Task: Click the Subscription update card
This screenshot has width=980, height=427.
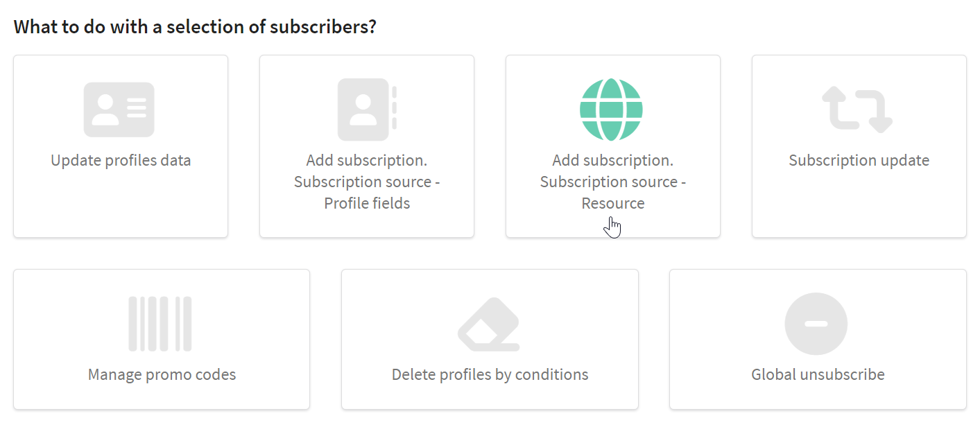Action: (859, 146)
